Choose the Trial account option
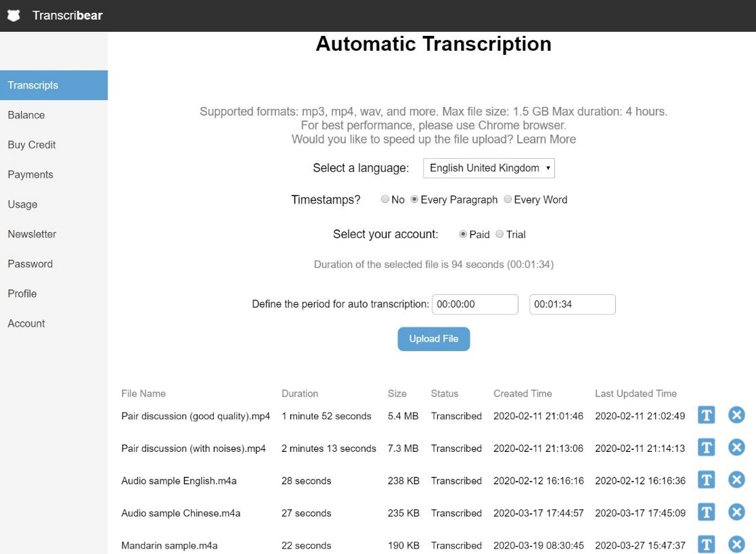Image resolution: width=756 pixels, height=554 pixels. [499, 234]
